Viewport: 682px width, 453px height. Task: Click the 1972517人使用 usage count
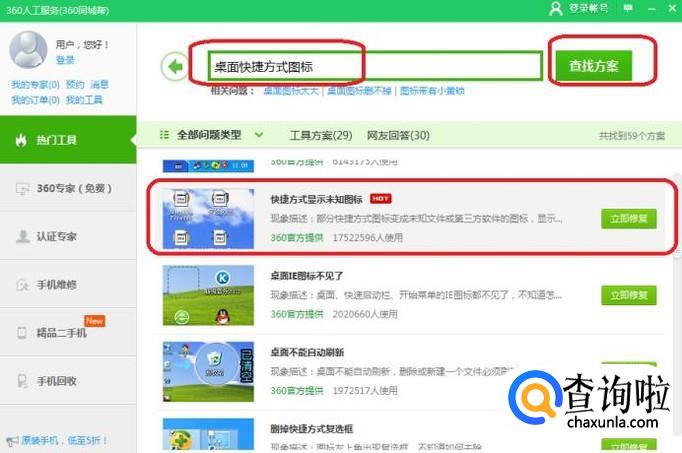click(x=365, y=390)
